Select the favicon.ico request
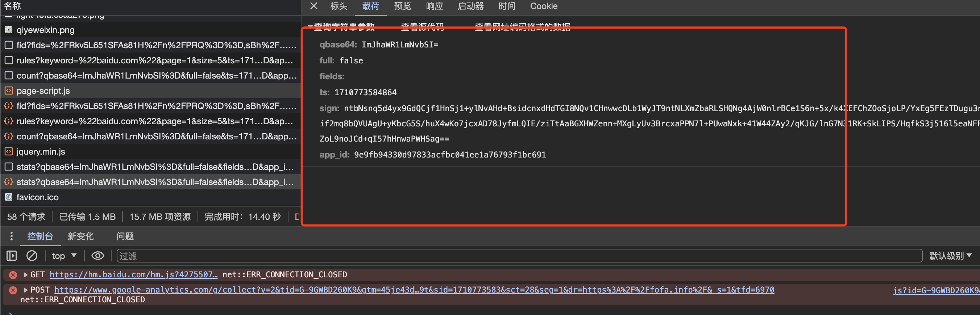This screenshot has width=980, height=315. [x=37, y=197]
